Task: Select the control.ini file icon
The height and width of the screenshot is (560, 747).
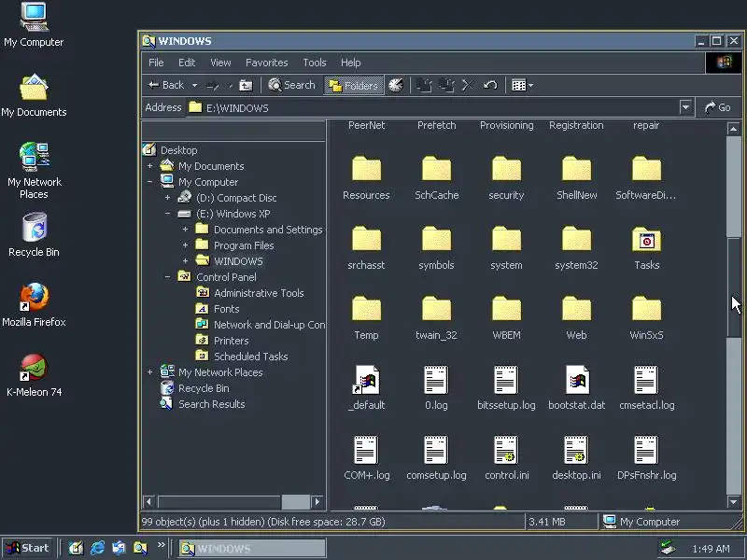Action: tap(506, 450)
